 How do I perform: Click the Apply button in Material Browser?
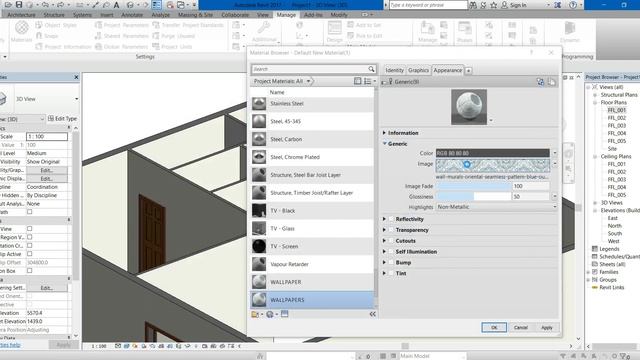pyautogui.click(x=547, y=327)
